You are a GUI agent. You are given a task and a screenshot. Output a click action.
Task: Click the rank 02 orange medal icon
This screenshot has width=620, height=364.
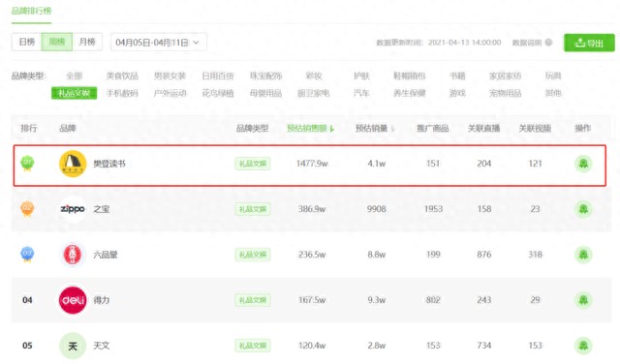[x=27, y=209]
